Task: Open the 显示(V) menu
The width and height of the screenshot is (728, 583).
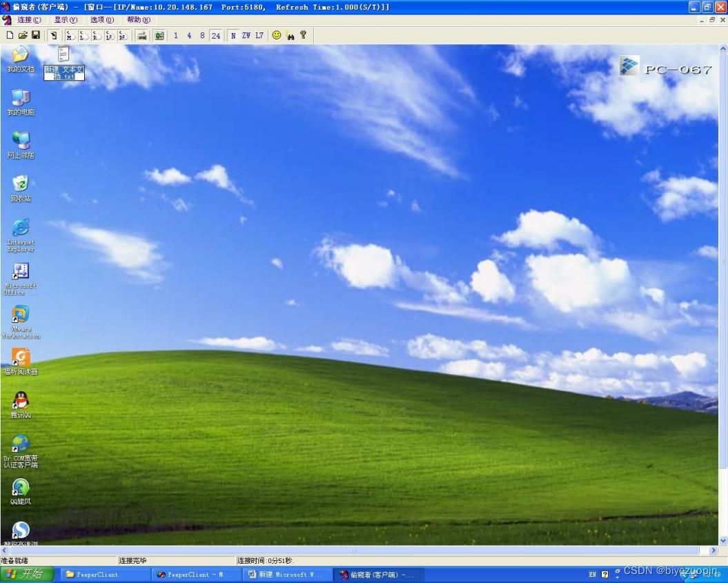Action: tap(66, 20)
